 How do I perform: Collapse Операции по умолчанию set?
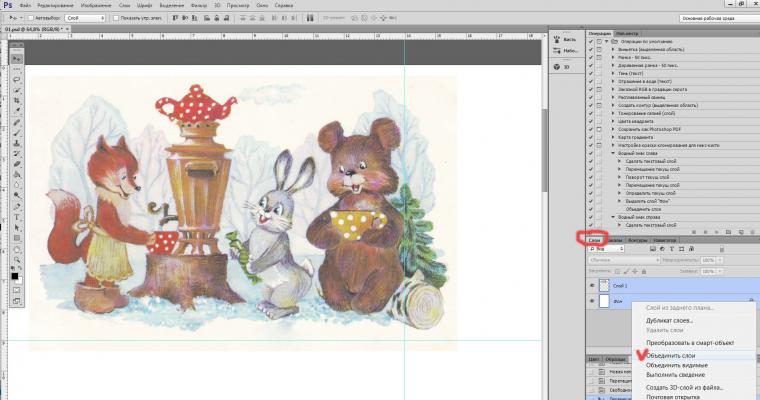(607, 42)
